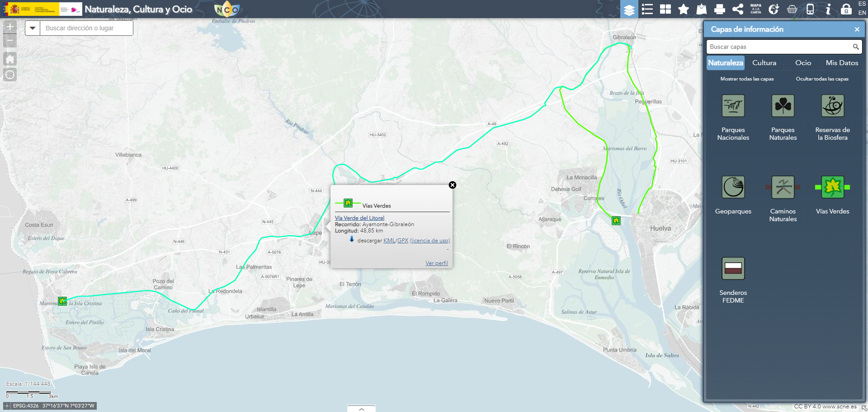
Task: Click Gobierno de España logo
Action: 31,9
